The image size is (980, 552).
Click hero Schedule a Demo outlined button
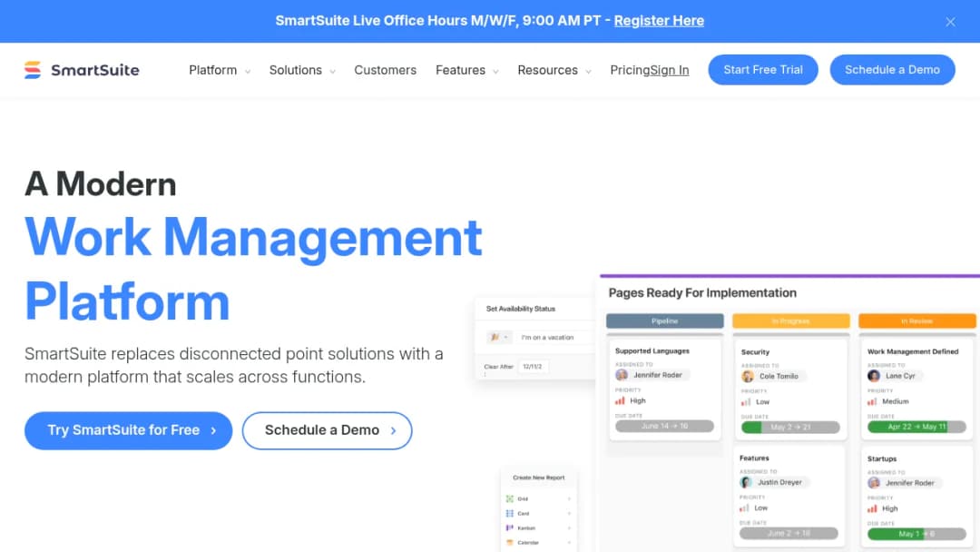pos(327,430)
